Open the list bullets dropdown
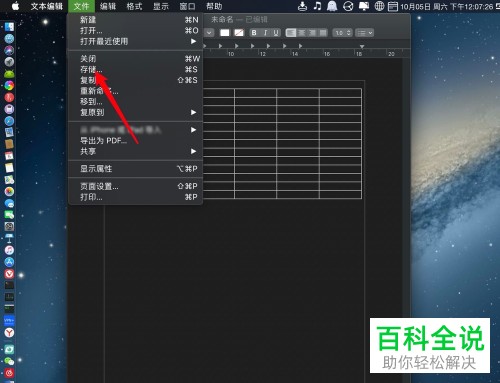The height and width of the screenshot is (383, 500). tap(365, 33)
